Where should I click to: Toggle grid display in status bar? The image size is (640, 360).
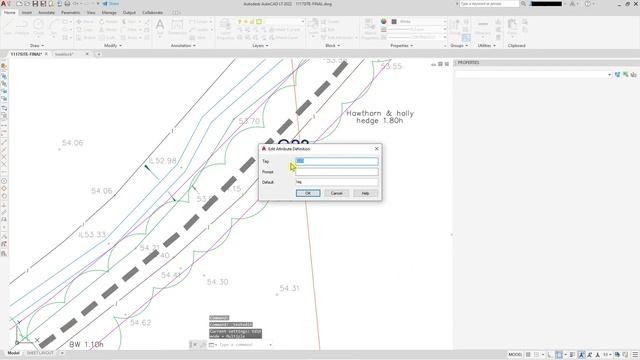[528, 355]
